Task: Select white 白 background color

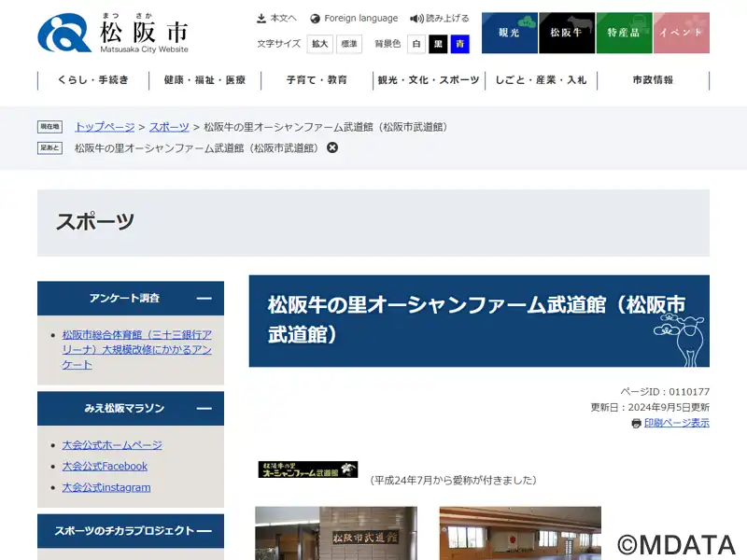Action: [x=416, y=44]
